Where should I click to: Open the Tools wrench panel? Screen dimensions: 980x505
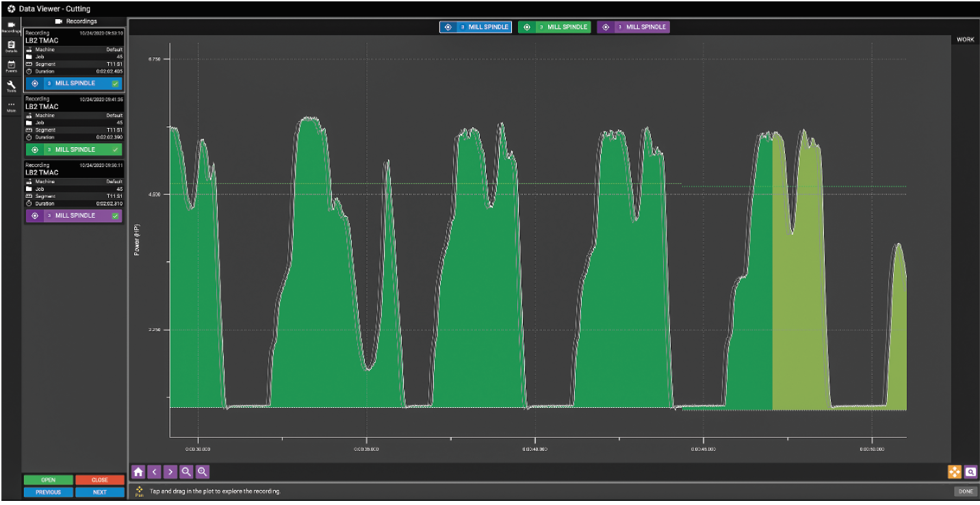(11, 86)
